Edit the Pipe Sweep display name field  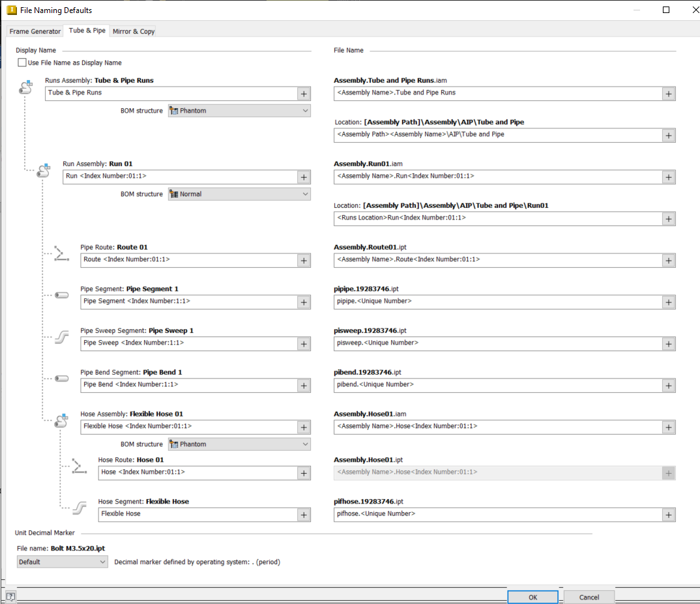pyautogui.click(x=189, y=344)
